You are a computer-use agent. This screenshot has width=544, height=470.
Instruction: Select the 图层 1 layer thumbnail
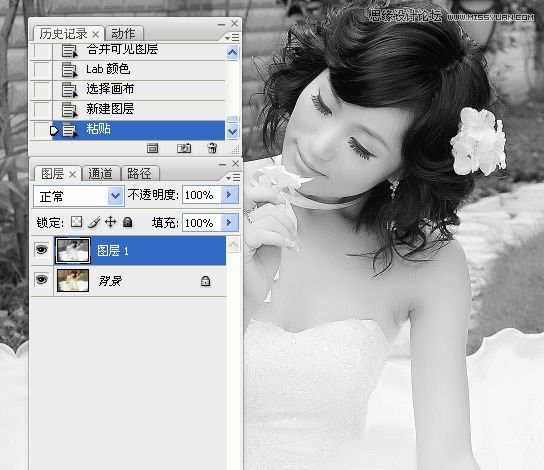pyautogui.click(x=73, y=250)
